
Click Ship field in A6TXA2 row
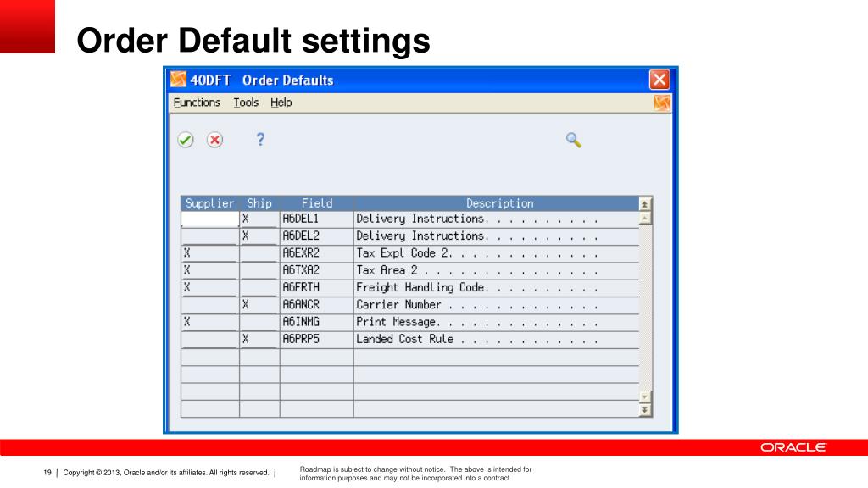click(259, 270)
